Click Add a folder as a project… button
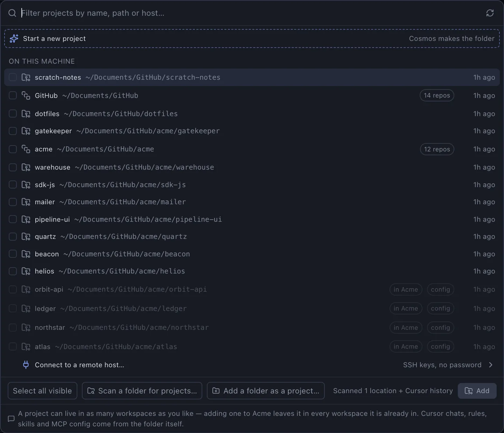504x433 pixels. tap(266, 391)
